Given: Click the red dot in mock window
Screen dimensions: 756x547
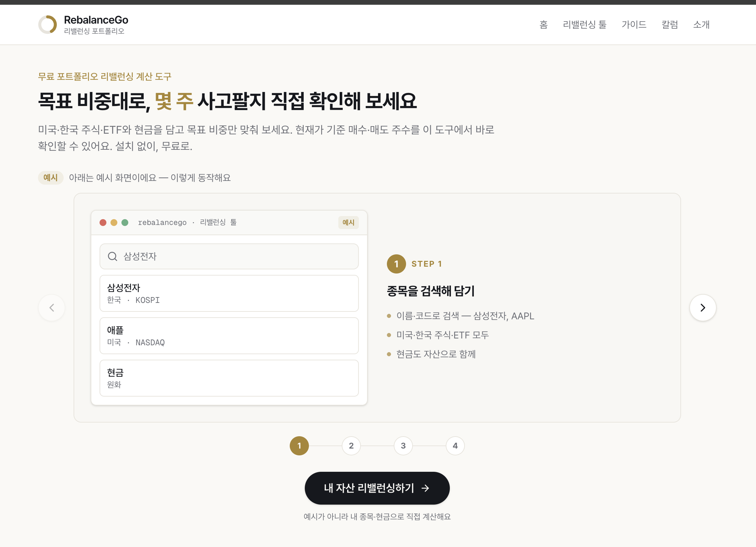Looking at the screenshot, I should point(103,223).
